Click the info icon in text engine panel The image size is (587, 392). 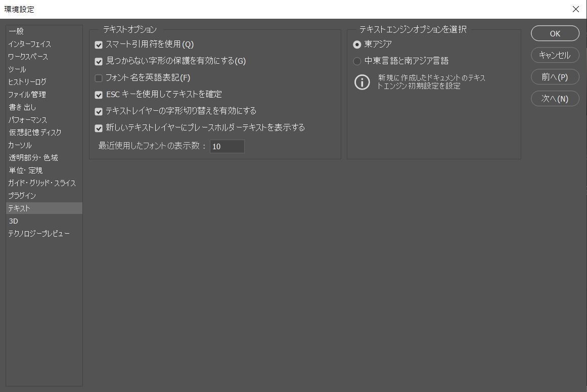point(362,82)
